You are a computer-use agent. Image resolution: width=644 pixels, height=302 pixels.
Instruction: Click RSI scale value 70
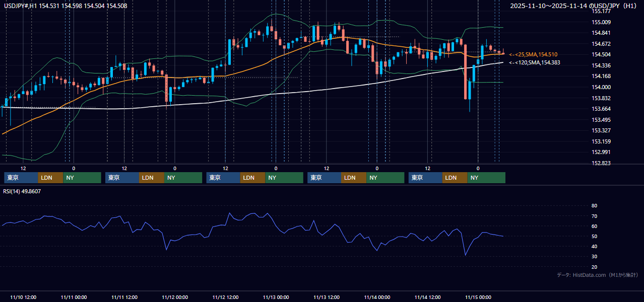click(594, 216)
